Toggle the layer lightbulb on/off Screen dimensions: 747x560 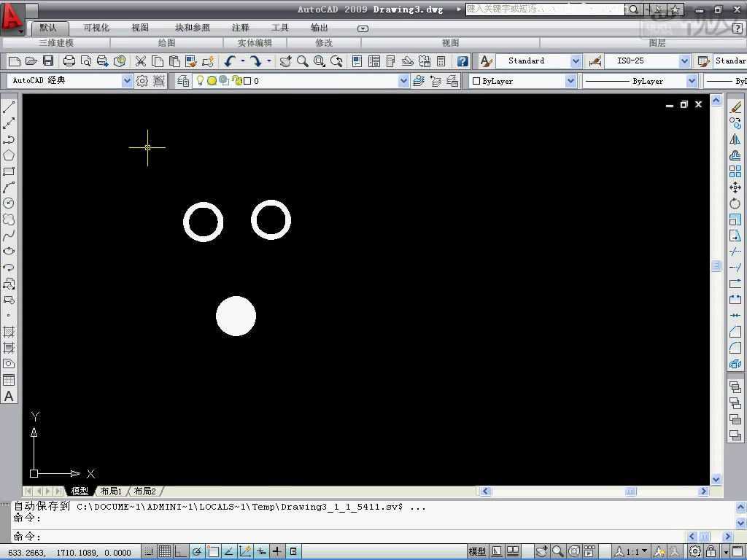[200, 81]
